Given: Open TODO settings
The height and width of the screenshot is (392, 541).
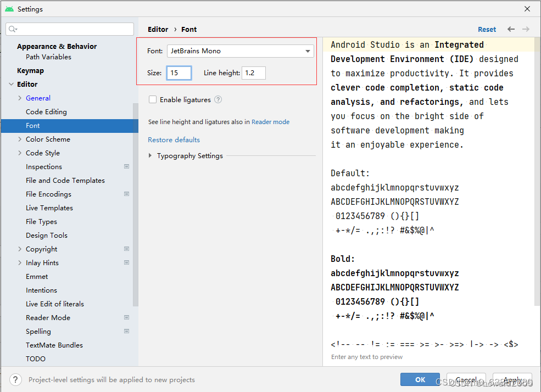Looking at the screenshot, I should (x=36, y=359).
